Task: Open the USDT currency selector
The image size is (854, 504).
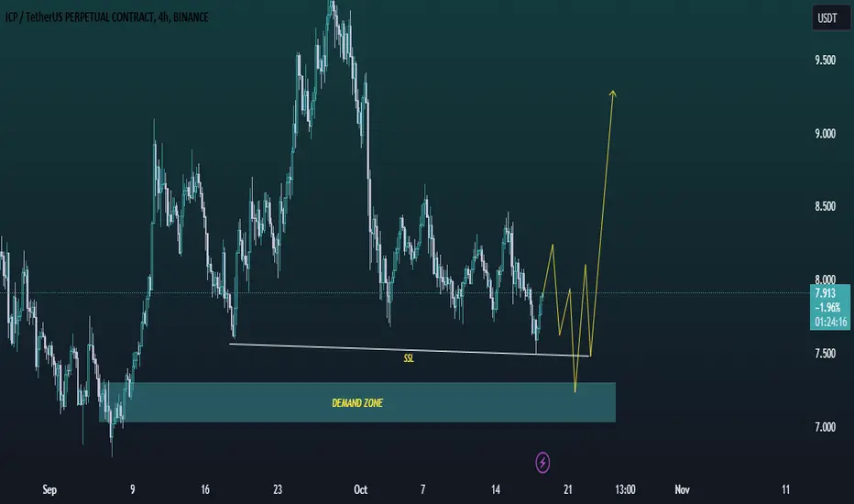Action: (x=831, y=18)
